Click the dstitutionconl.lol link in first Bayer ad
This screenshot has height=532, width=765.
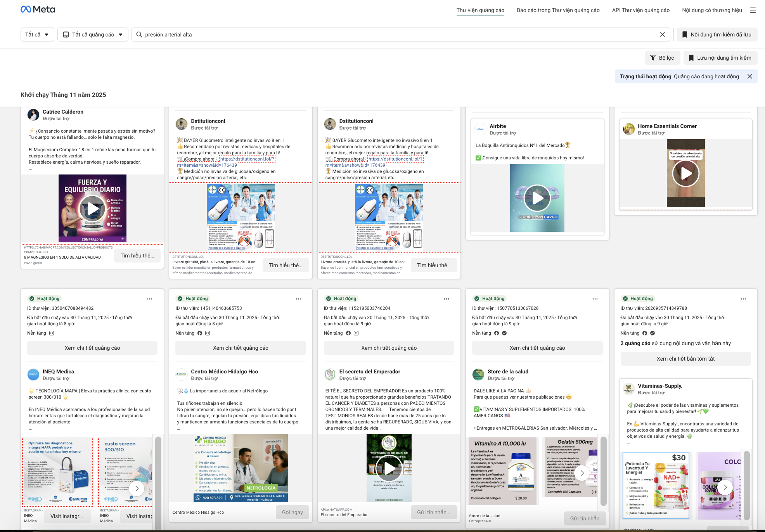[x=247, y=159]
